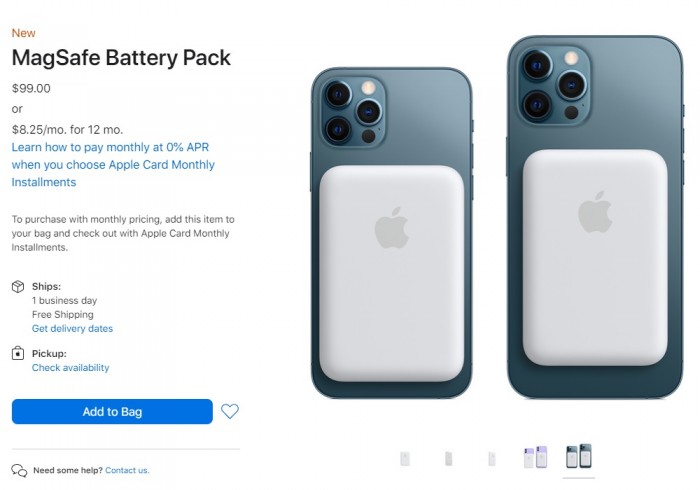
Task: Click the Apple logo on larger battery pack
Action: coord(594,211)
